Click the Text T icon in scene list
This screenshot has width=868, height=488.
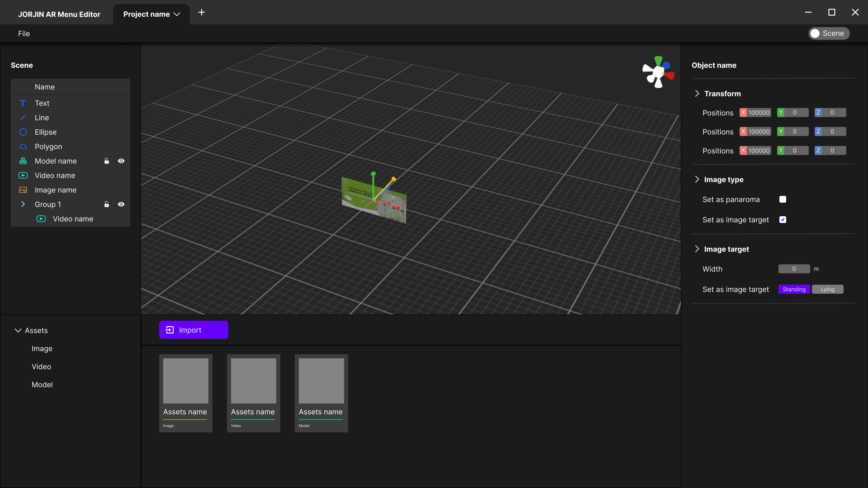(23, 103)
